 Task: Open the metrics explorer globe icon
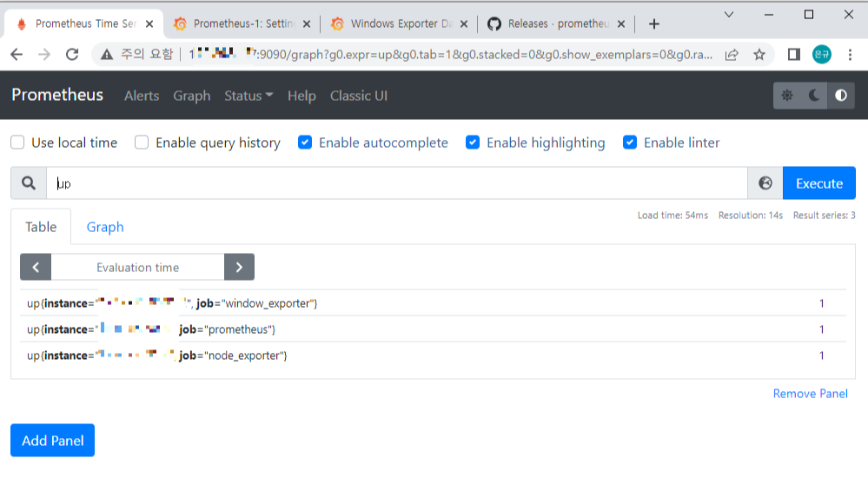click(x=765, y=183)
